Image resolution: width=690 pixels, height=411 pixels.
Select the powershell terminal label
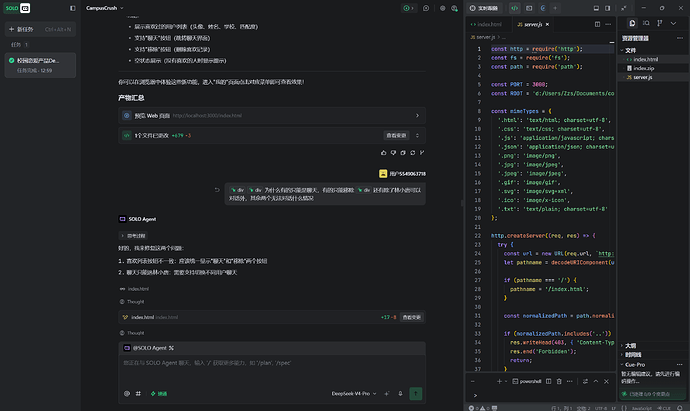[x=527, y=382]
